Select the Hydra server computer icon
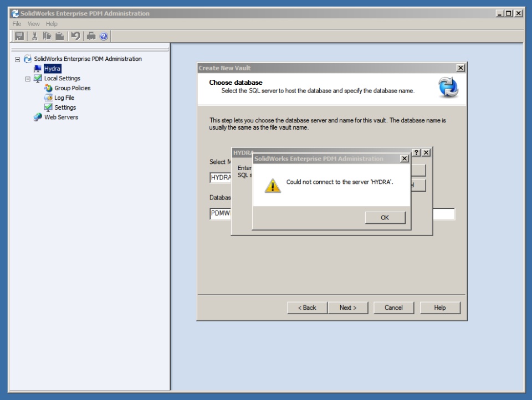 tap(37, 69)
